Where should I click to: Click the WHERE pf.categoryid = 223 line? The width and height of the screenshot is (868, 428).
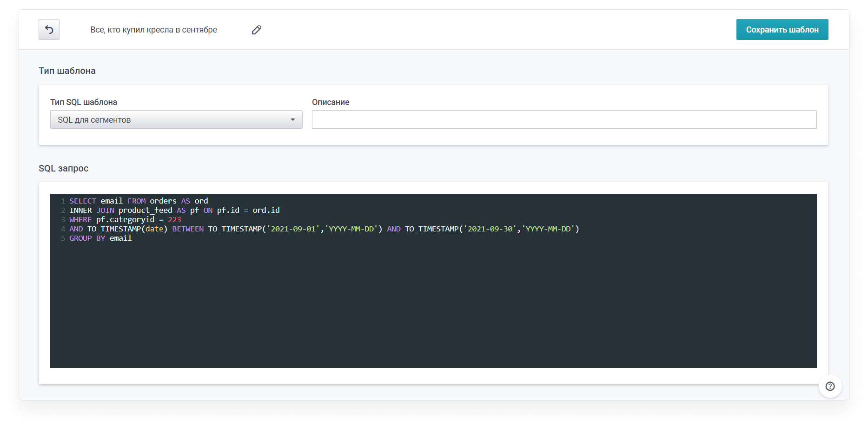pos(125,220)
